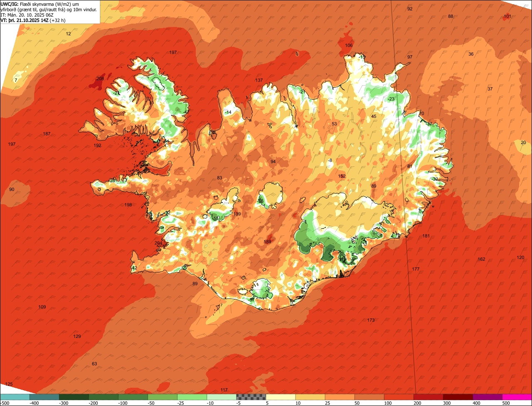Click the map value -23 in the northeast
Screen dimensions: 532x406
coord(391,99)
